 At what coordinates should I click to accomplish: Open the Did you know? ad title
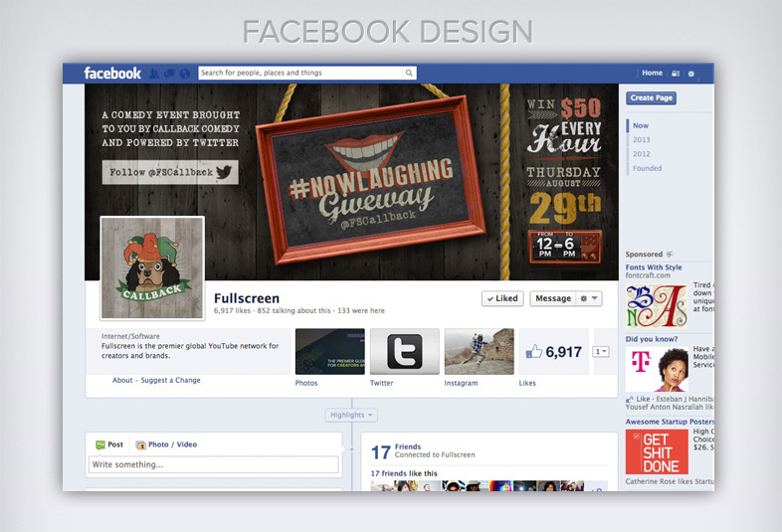coord(652,339)
